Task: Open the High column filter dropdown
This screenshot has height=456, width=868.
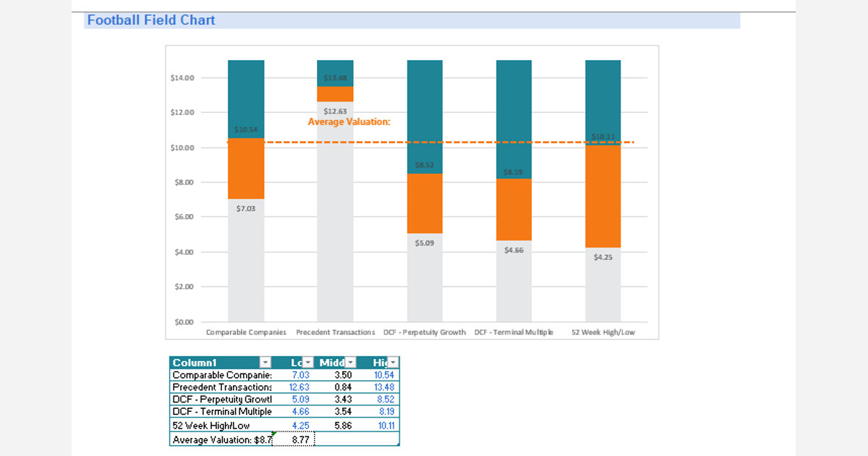Action: pyautogui.click(x=393, y=363)
